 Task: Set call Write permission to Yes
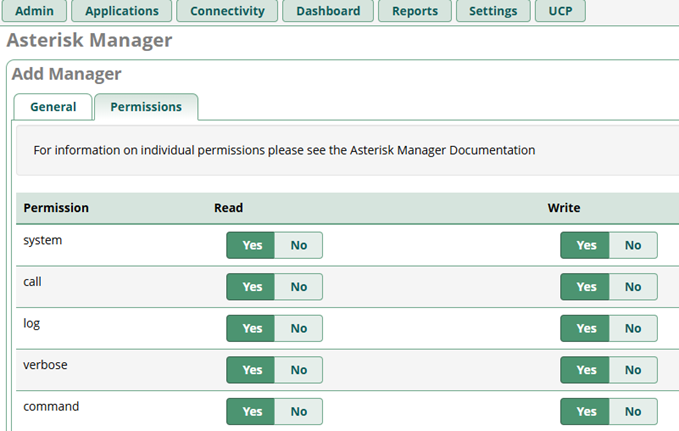585,287
